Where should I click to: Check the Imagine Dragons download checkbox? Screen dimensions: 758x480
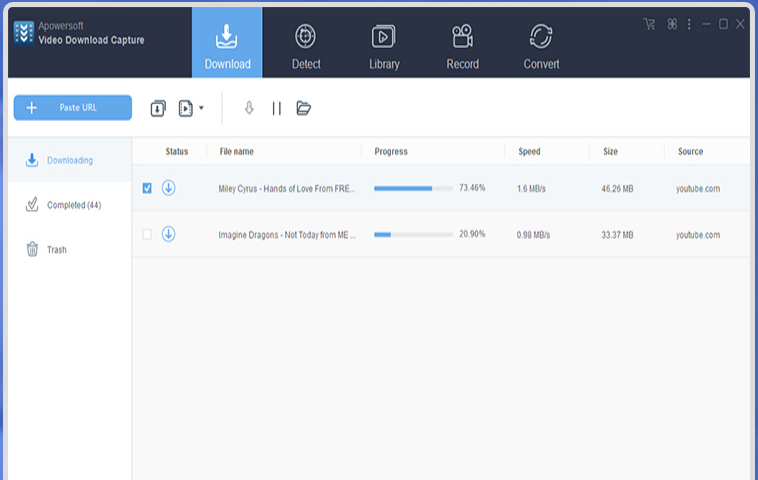147,234
